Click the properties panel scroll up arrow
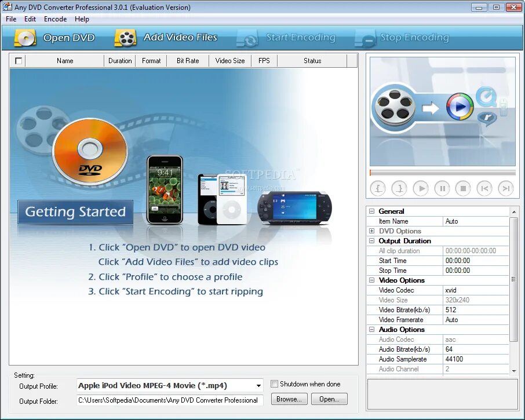Screen dimensions: 525x420 pyautogui.click(x=513, y=212)
